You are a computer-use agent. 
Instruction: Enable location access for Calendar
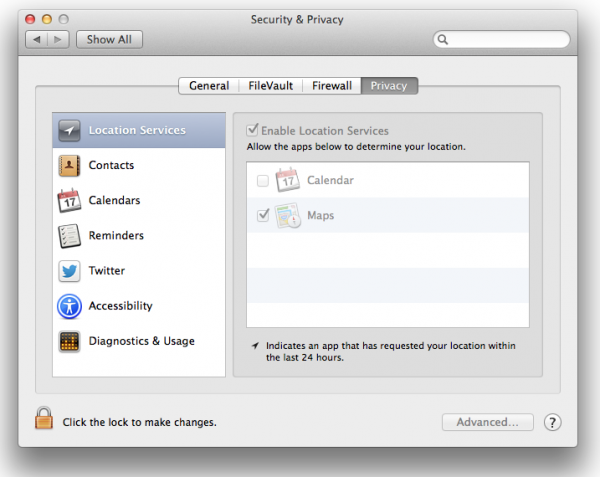tap(263, 180)
